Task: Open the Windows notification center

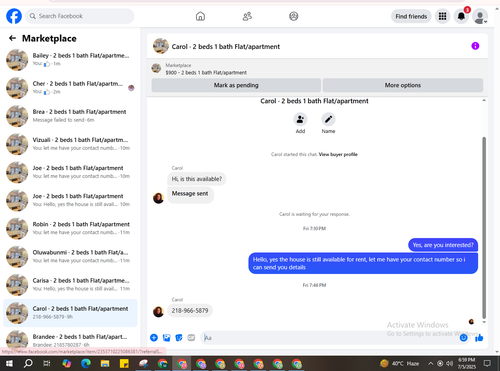Action: point(487,363)
